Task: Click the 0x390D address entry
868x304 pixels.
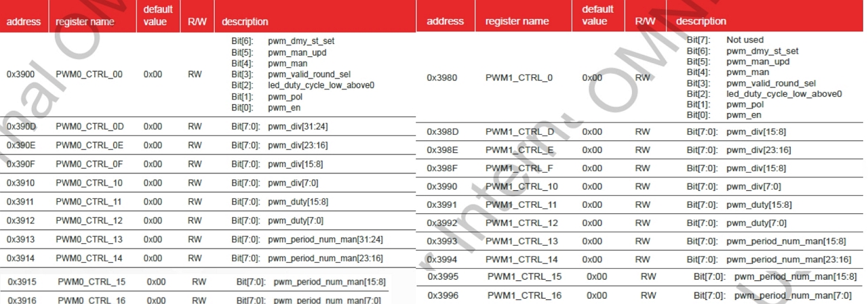Action: click(21, 126)
